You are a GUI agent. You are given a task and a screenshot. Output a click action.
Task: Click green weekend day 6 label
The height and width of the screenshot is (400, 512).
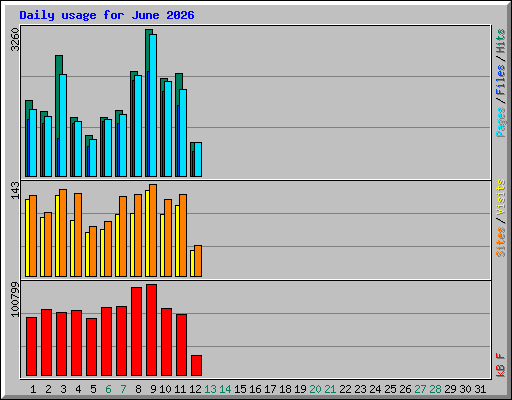(108, 389)
